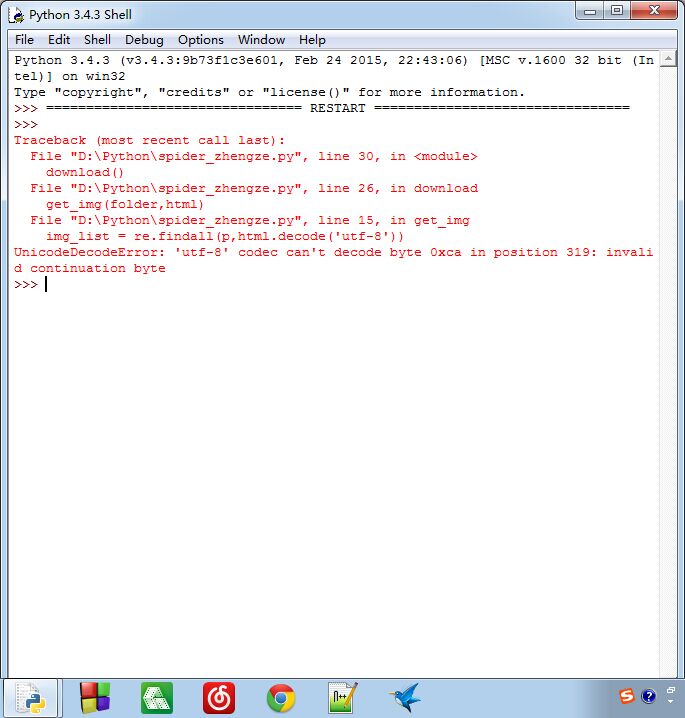The width and height of the screenshot is (685, 718).
Task: Click the Python icon in the title bar
Action: 16,14
